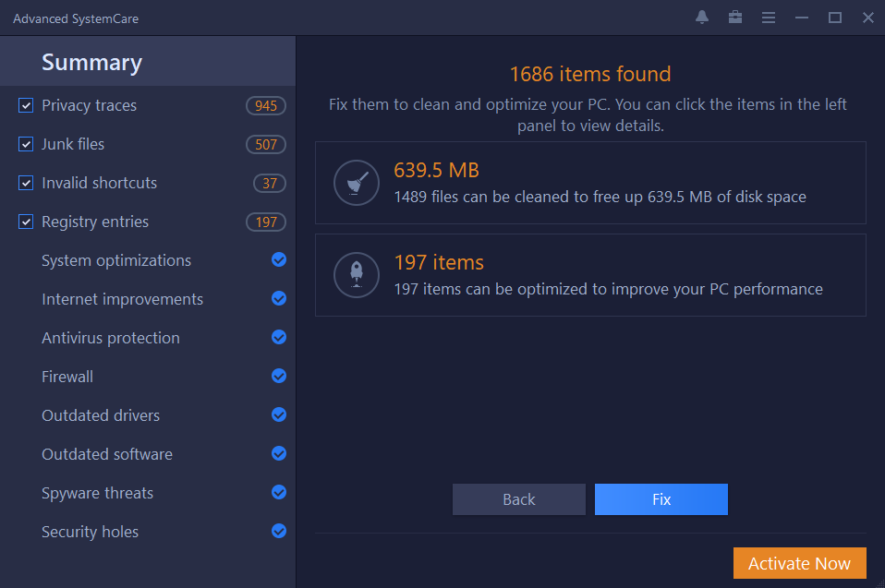Click blue checkmark beside System optimizations
The width and height of the screenshot is (885, 588).
click(x=279, y=260)
